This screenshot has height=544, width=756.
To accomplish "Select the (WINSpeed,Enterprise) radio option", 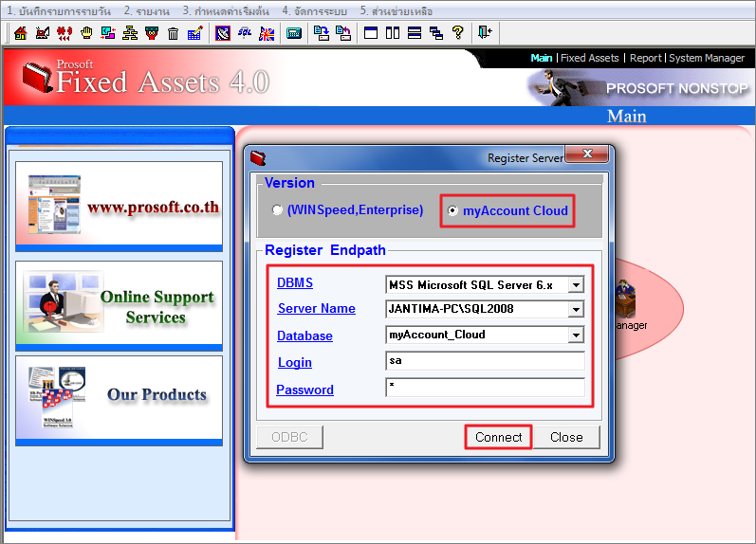I will [277, 210].
